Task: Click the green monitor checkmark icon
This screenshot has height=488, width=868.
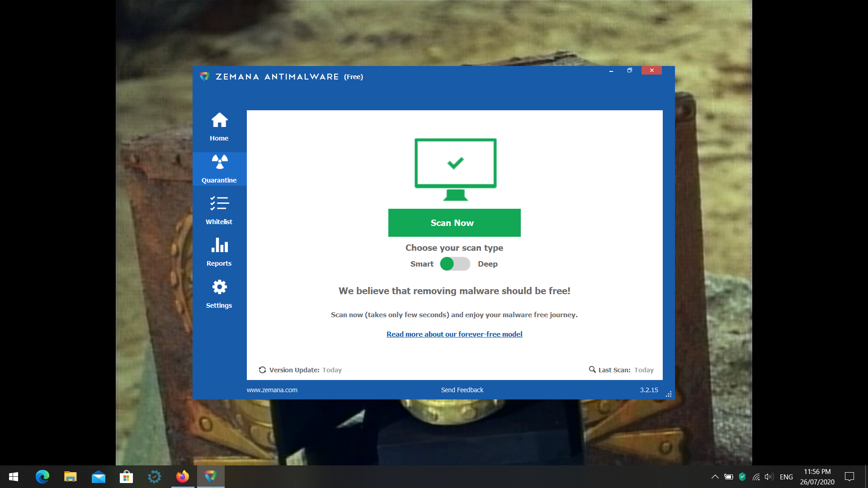Action: (x=455, y=169)
